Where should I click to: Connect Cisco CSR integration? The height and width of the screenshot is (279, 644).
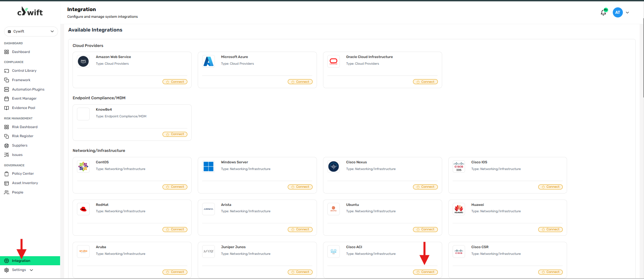pyautogui.click(x=550, y=272)
